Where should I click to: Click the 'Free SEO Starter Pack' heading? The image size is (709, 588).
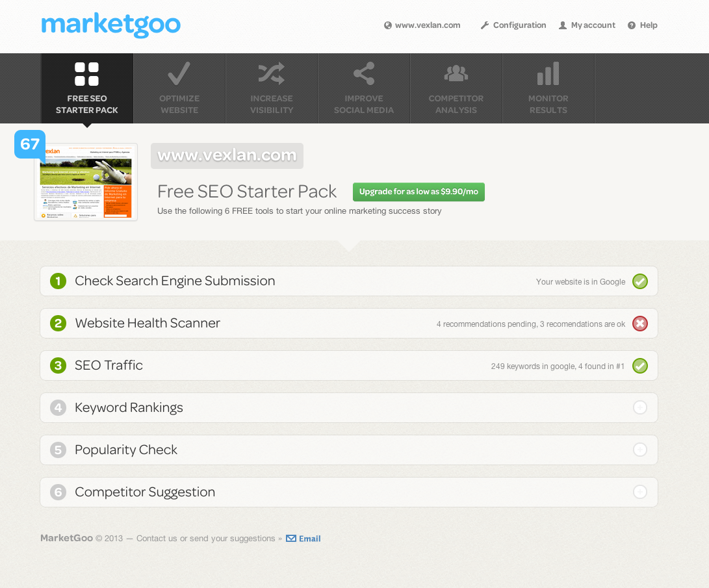pyautogui.click(x=247, y=192)
